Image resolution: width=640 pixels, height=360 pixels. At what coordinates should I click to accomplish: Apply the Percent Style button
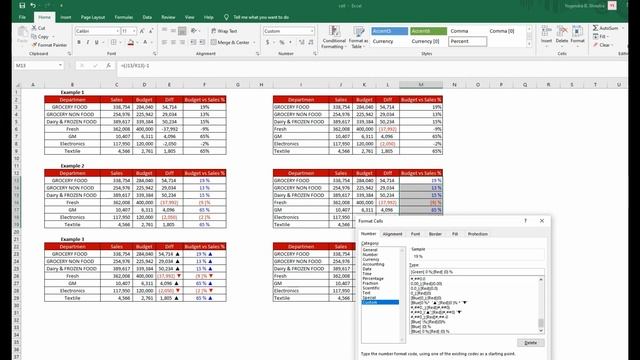point(282,42)
